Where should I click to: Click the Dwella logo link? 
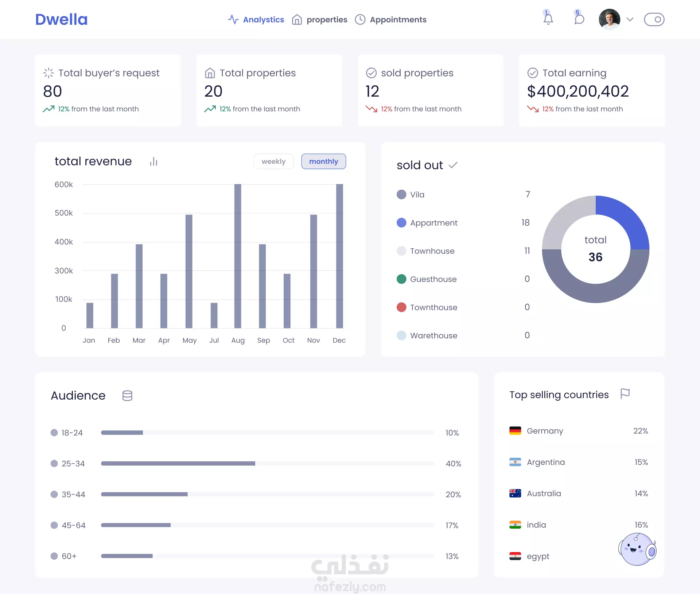pyautogui.click(x=61, y=19)
